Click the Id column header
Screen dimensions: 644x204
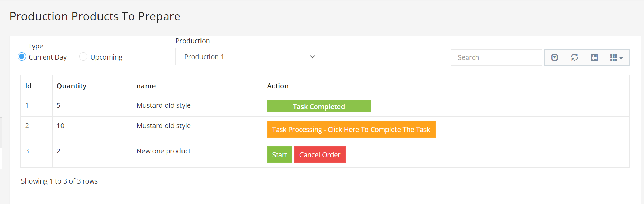click(28, 86)
